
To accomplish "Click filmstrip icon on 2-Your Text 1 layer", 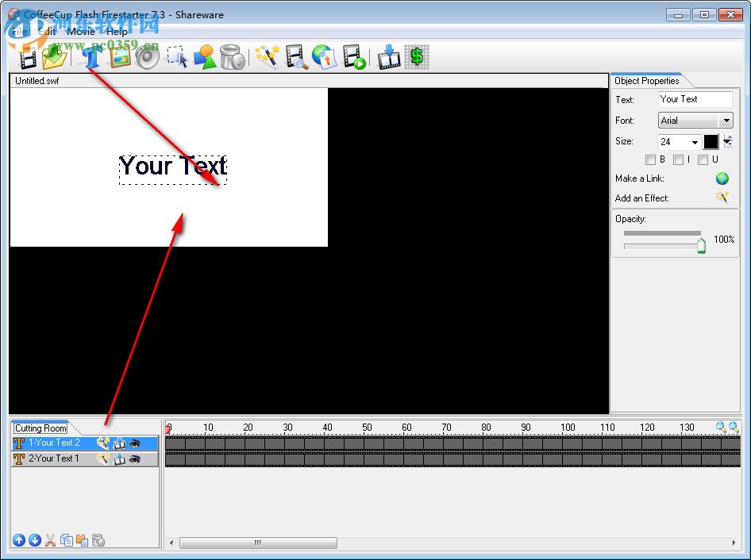I will (119, 459).
